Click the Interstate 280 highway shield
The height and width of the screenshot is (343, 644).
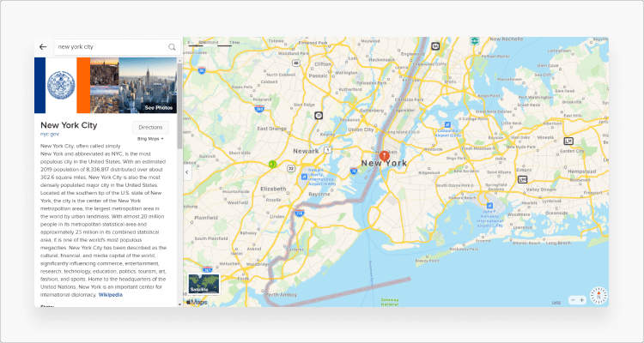[x=259, y=108]
